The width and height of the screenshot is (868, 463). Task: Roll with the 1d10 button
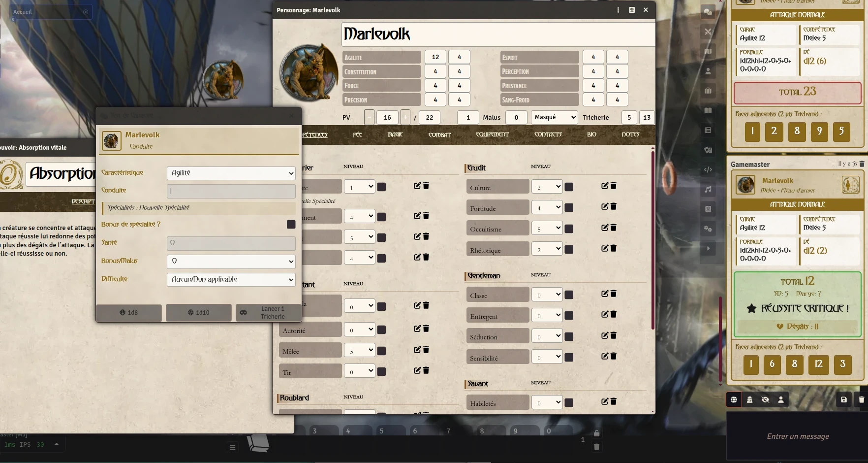[x=198, y=312]
